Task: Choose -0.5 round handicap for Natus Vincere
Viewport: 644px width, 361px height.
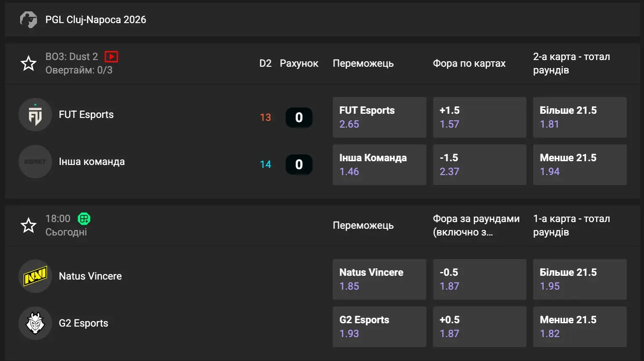Action: [479, 280]
